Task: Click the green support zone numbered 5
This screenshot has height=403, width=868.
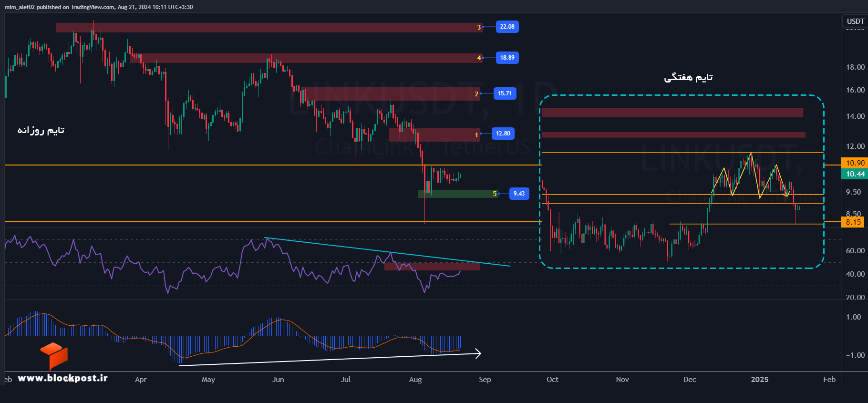Action: coord(458,194)
